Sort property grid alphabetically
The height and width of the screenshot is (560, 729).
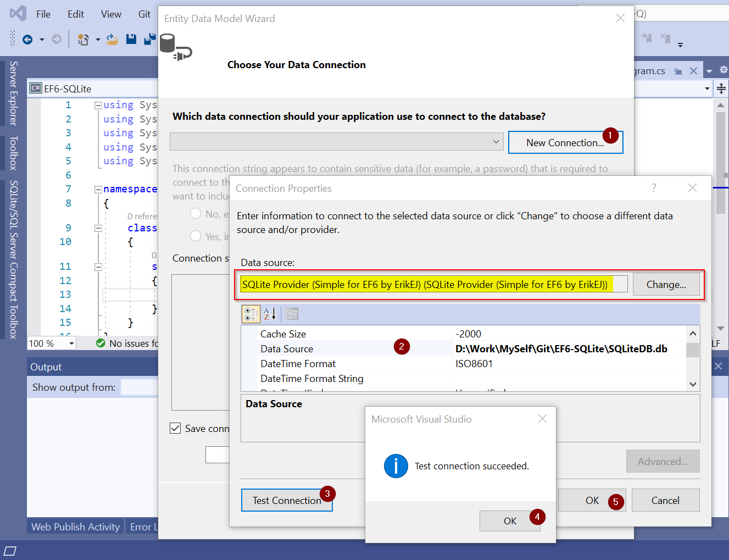pos(270,314)
